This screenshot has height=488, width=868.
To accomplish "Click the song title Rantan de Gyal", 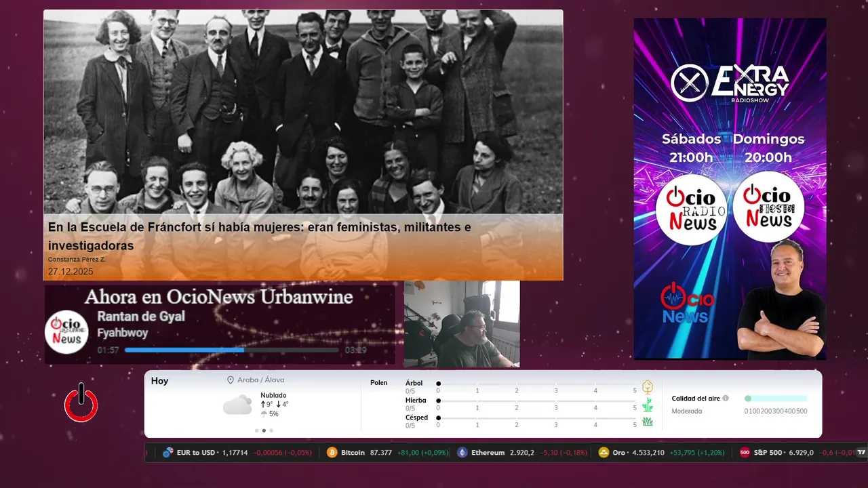I will point(141,317).
